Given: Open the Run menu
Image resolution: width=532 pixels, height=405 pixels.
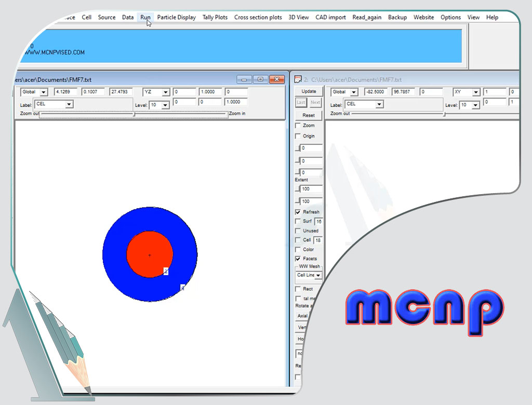Looking at the screenshot, I should point(145,17).
